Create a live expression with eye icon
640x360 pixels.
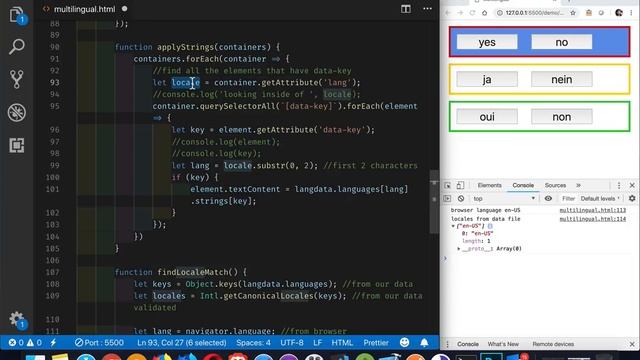coord(548,198)
